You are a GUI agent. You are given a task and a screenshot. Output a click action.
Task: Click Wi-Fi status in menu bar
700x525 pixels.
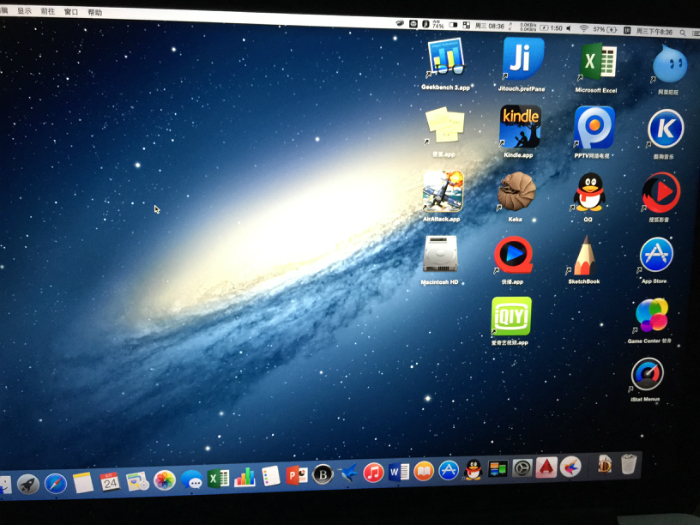click(583, 29)
